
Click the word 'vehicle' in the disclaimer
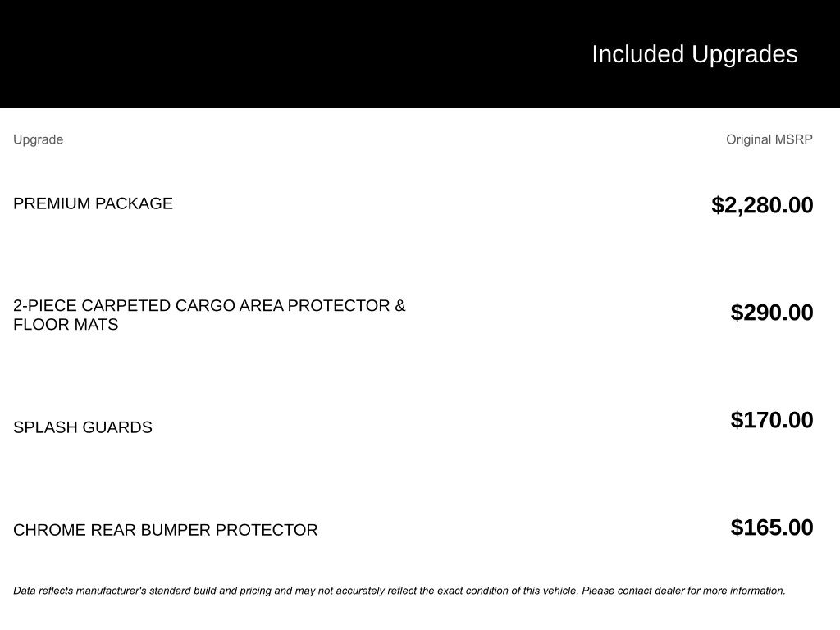pos(559,591)
